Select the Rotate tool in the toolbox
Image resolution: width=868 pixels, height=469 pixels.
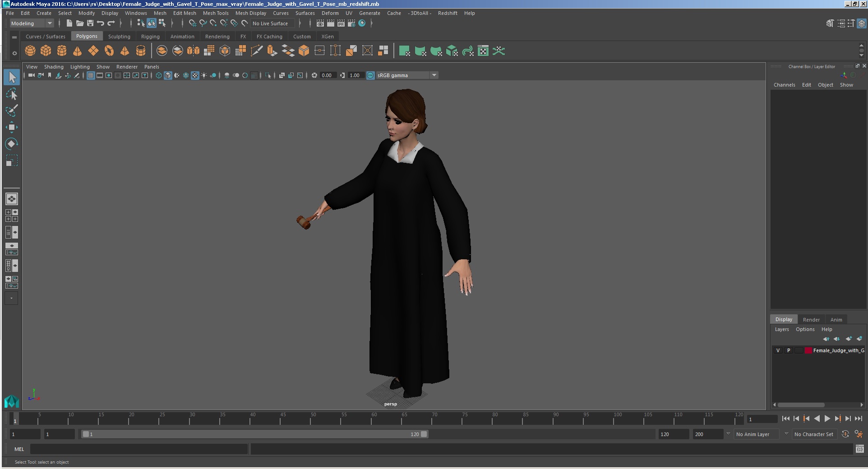(x=12, y=144)
